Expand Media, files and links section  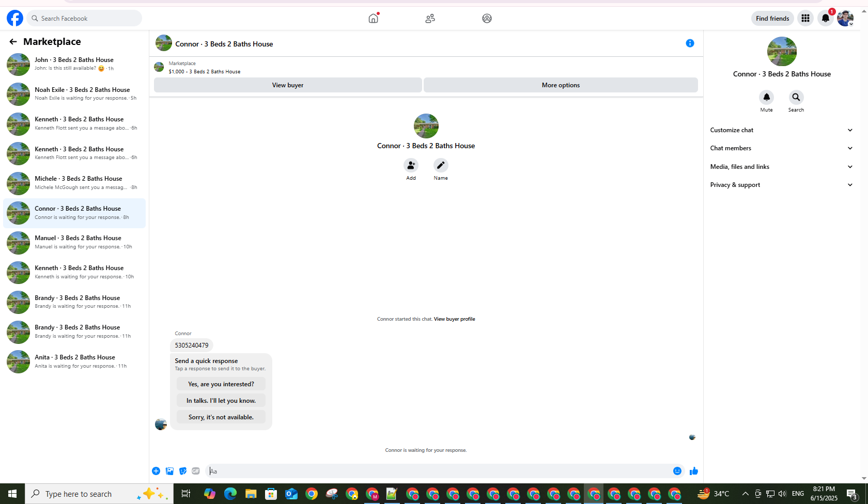click(781, 167)
